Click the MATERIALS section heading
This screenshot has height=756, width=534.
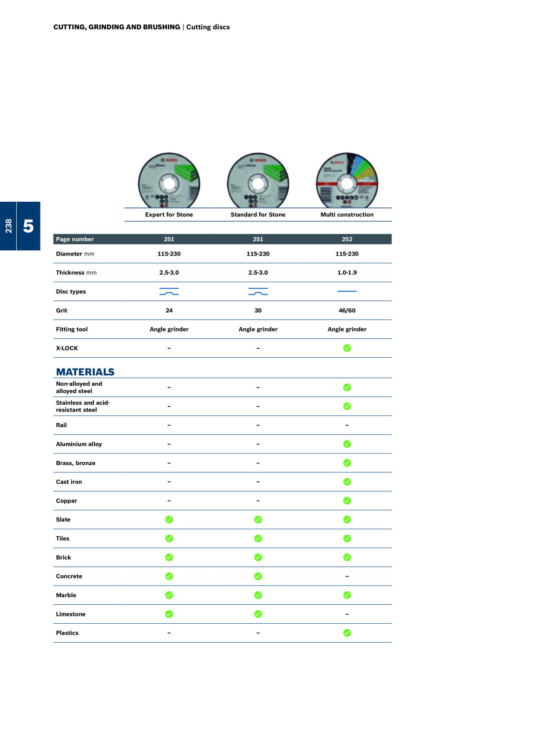tap(85, 372)
